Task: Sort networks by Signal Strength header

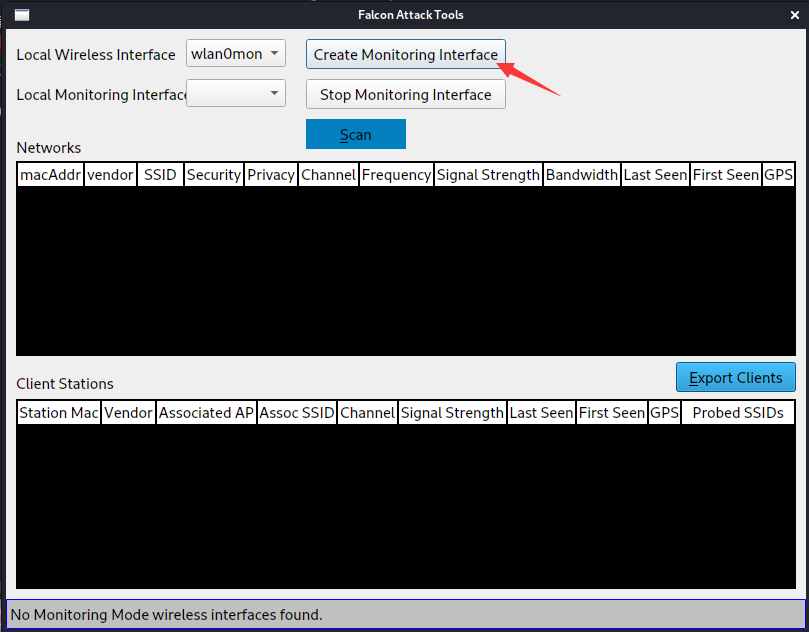Action: tap(488, 175)
